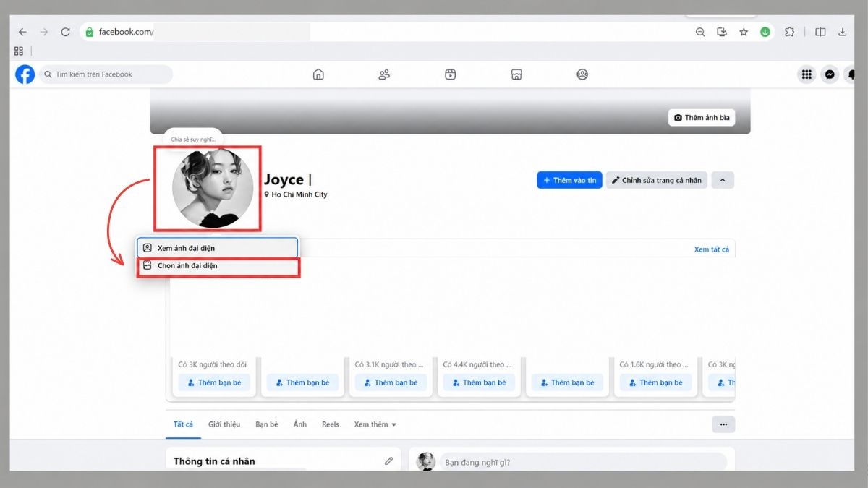
Task: Switch to the Tất cả tab
Action: coord(183,424)
